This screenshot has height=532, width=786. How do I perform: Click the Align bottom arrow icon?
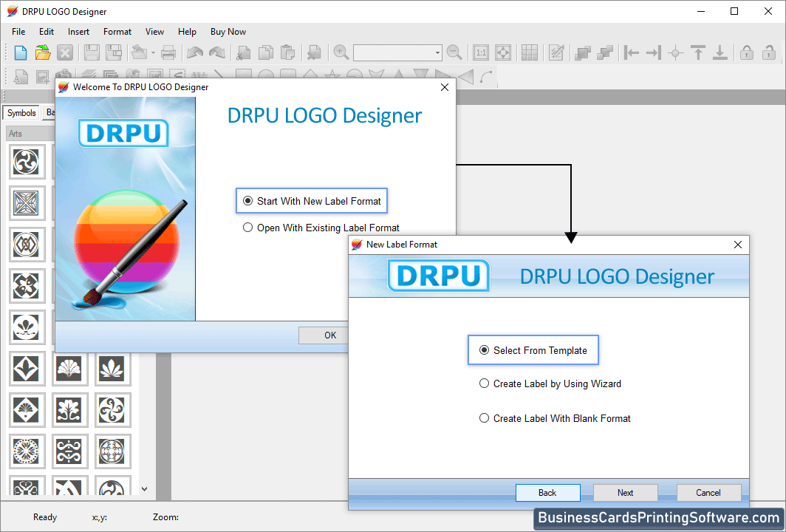(x=720, y=52)
